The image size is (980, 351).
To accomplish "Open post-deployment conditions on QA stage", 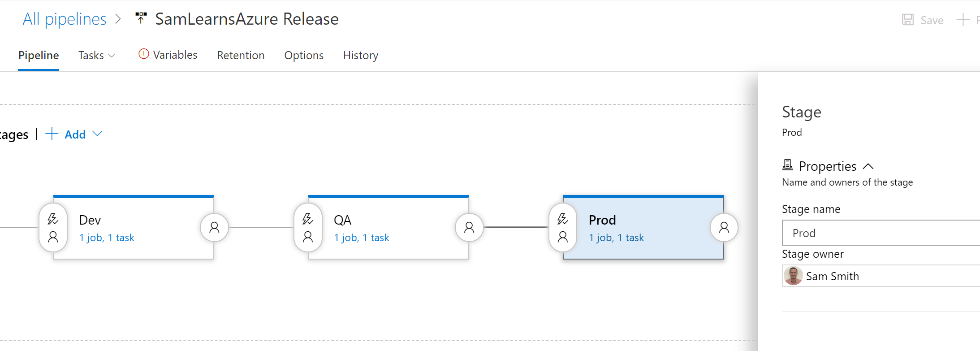I will click(469, 227).
